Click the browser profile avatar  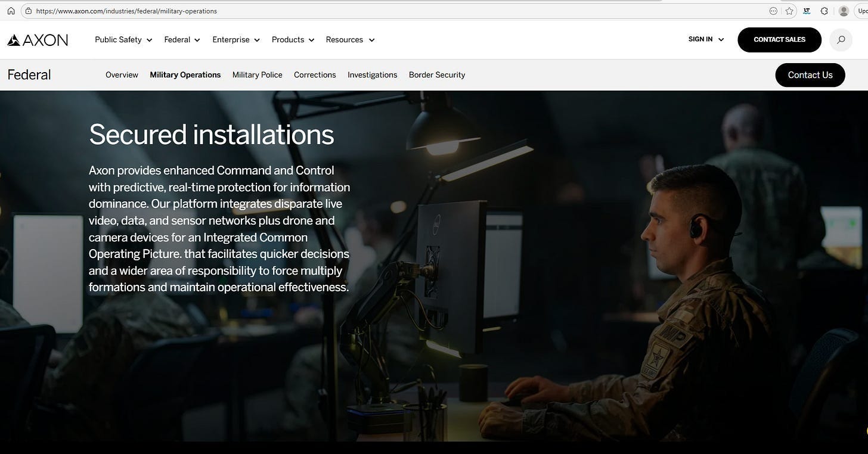pyautogui.click(x=844, y=11)
